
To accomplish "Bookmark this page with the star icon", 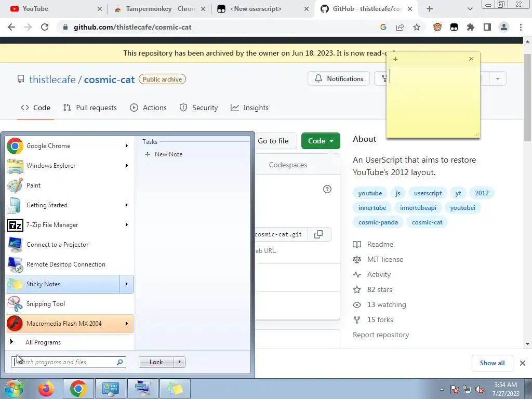I will point(417,27).
